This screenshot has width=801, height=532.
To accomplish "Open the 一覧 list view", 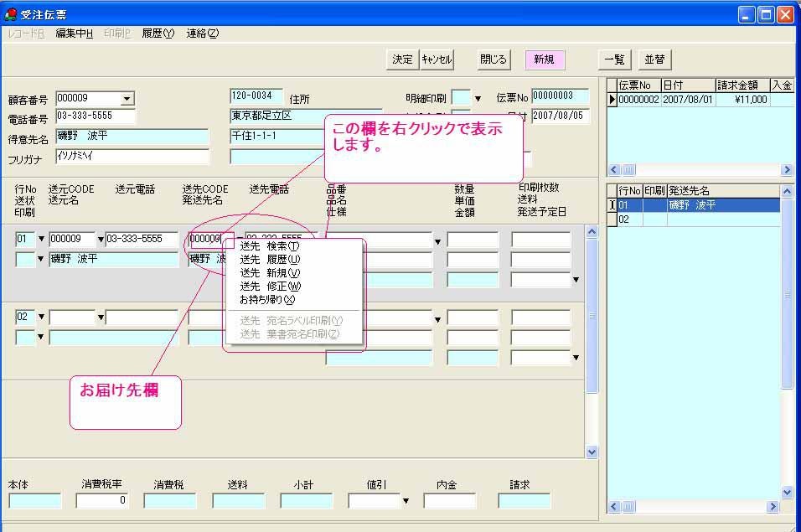I will (614, 59).
